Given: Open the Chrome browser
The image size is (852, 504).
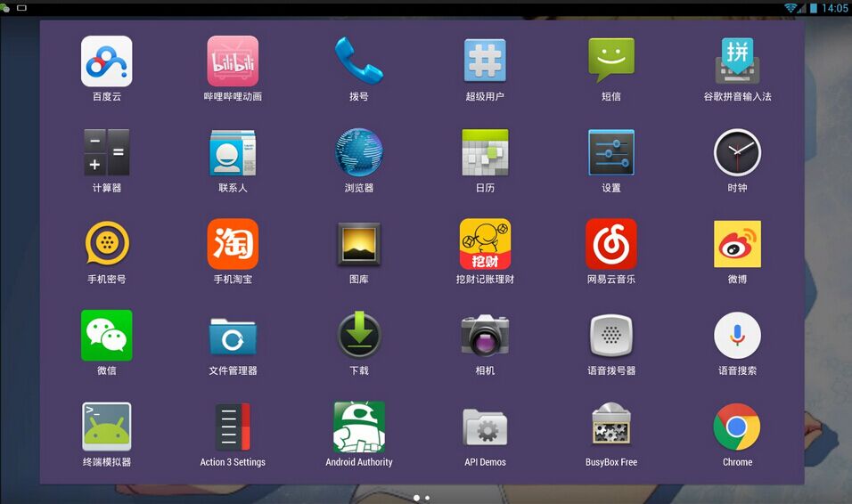Looking at the screenshot, I should pos(737,427).
